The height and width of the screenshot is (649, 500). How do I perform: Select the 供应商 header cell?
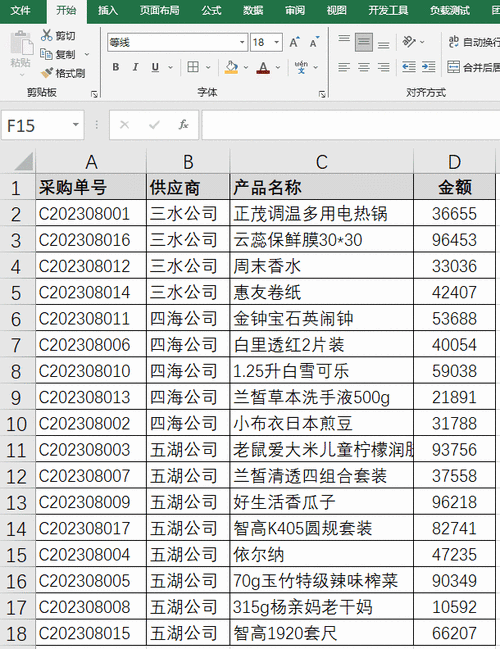[x=188, y=187]
